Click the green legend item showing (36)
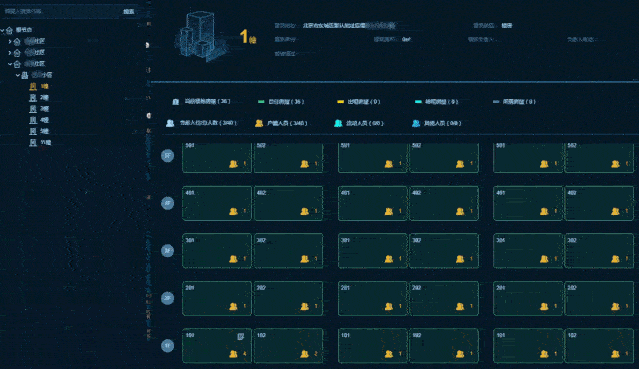 pos(281,102)
